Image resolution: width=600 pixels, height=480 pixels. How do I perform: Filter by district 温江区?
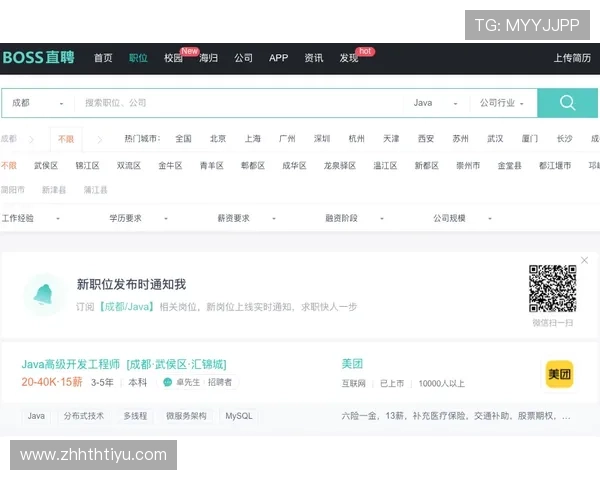point(385,166)
